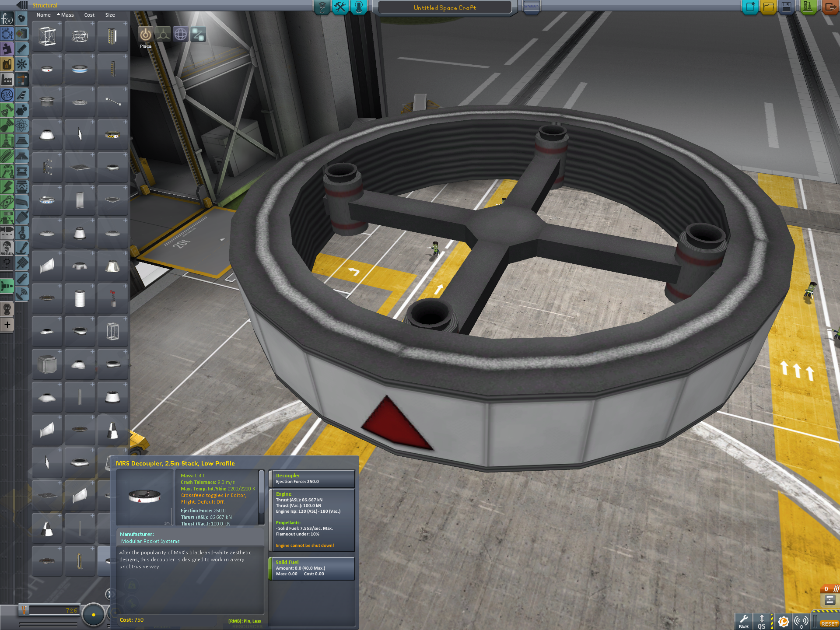
Task: Open Filter by Function category
Action: click(7, 18)
